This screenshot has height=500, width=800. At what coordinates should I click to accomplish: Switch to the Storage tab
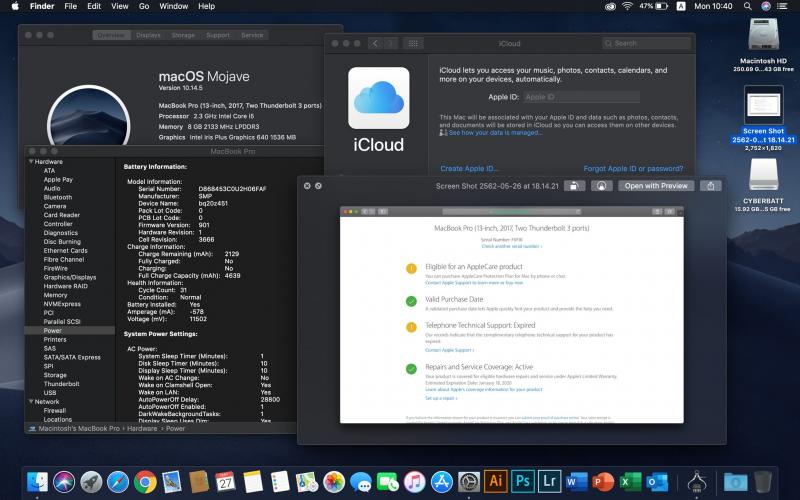183,35
